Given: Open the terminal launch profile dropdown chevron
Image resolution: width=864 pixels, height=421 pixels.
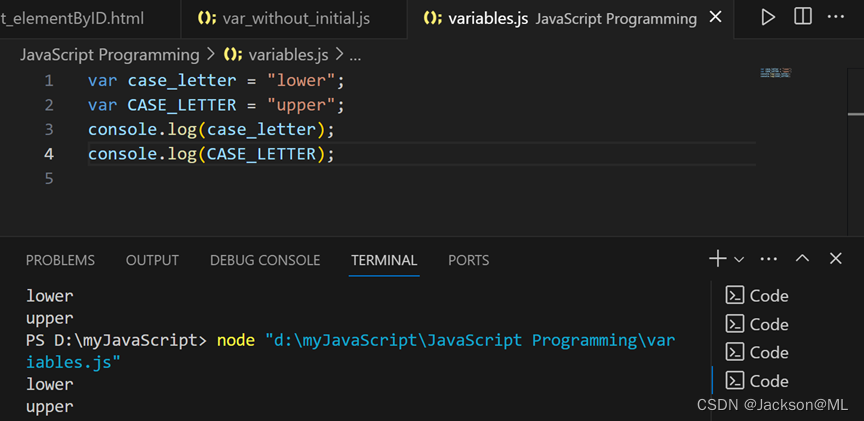Looking at the screenshot, I should (x=739, y=260).
